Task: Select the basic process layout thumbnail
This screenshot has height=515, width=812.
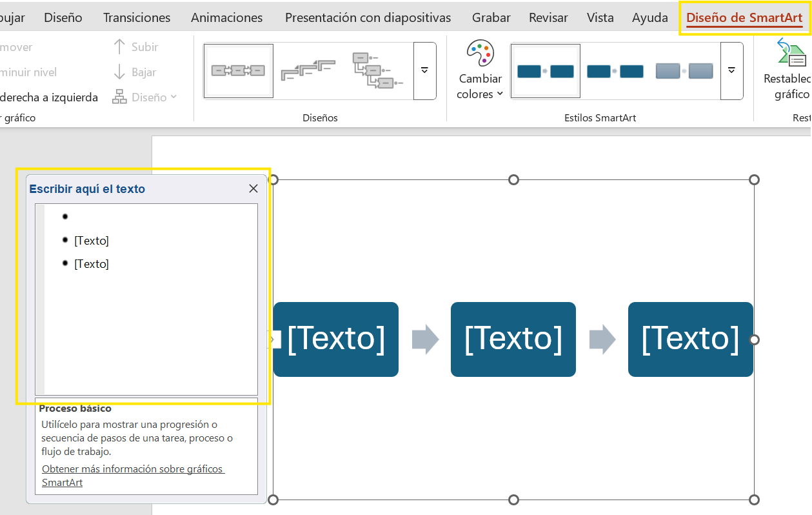Action: tap(239, 70)
